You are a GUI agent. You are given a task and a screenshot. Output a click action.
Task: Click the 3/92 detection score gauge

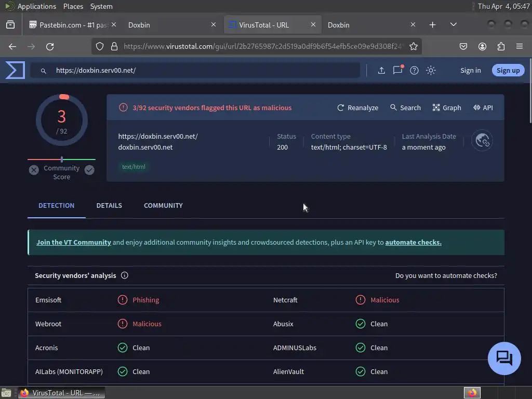coord(61,120)
